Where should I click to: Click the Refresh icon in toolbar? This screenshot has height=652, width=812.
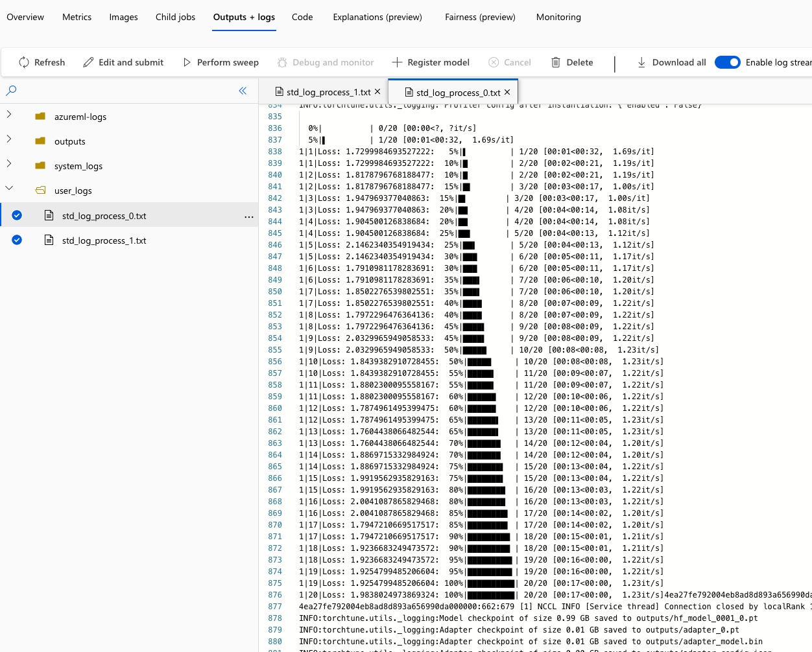click(x=24, y=62)
